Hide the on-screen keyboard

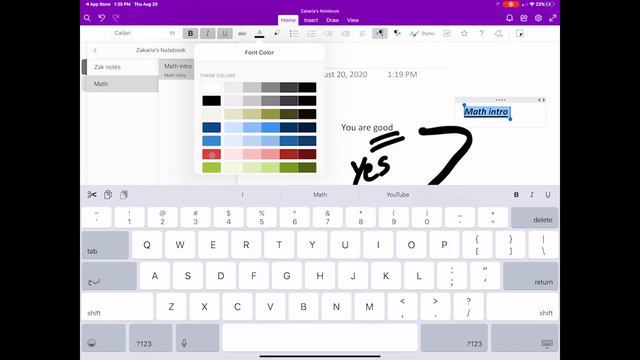[x=525, y=338]
